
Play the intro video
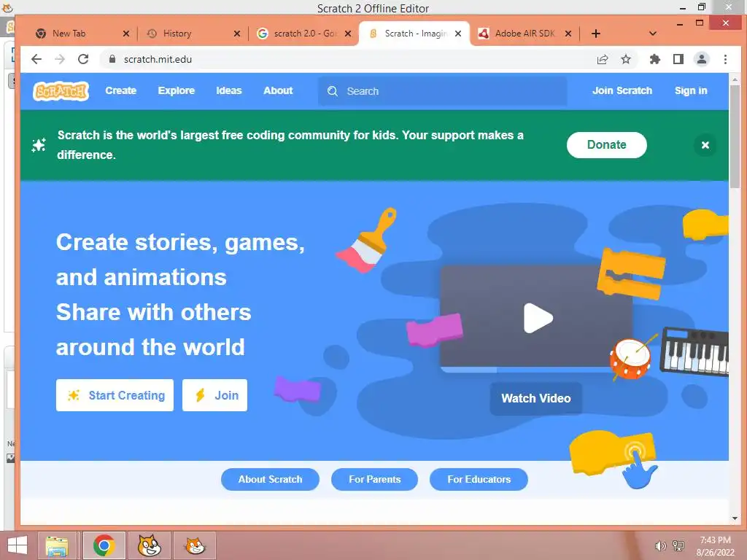(x=538, y=318)
